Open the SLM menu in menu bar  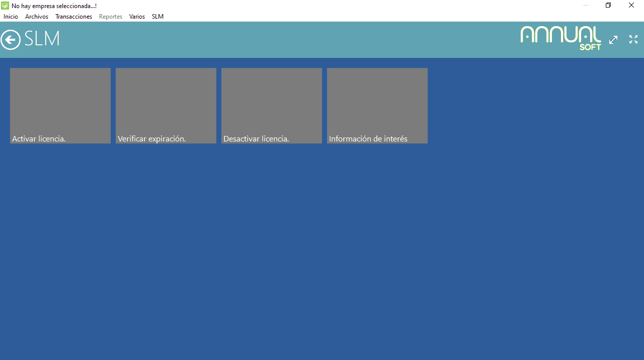click(157, 17)
